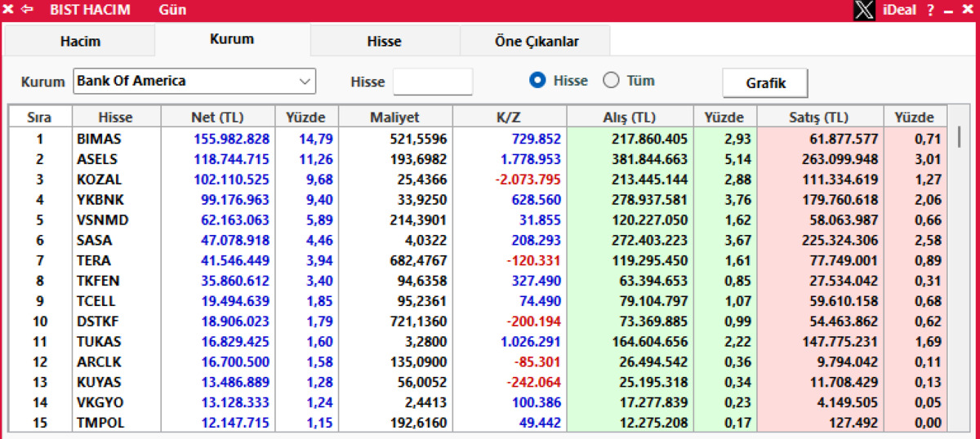The width and height of the screenshot is (980, 439).
Task: Click Satış value 225.324.306 for SASA
Action: click(x=840, y=241)
